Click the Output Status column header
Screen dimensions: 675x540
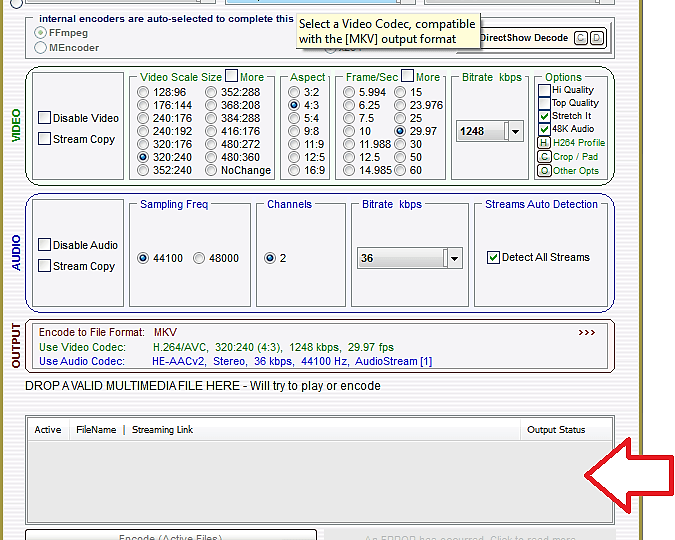click(556, 430)
